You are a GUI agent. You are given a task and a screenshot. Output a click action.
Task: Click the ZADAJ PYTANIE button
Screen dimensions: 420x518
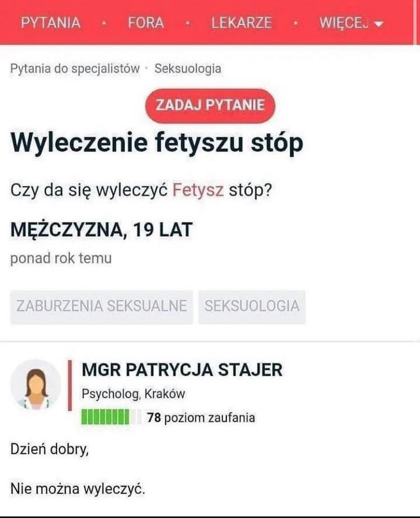(210, 105)
